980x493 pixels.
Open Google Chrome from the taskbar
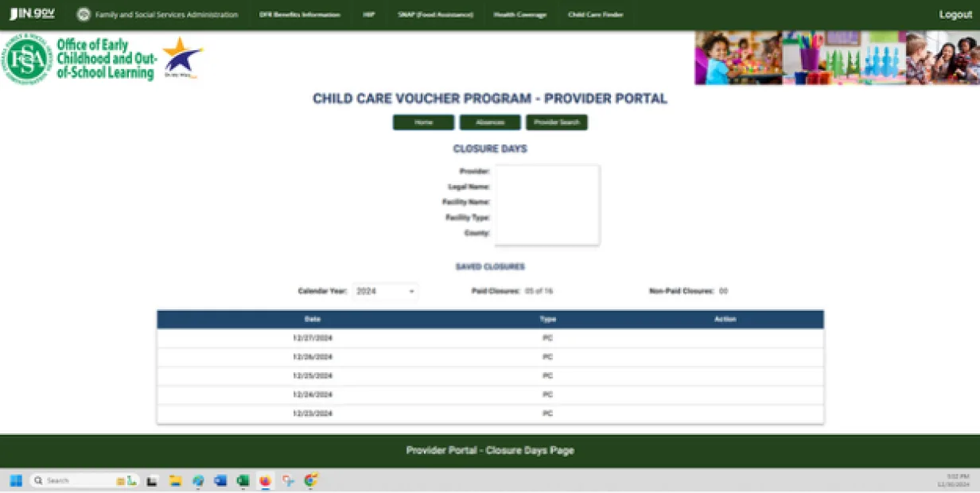click(311, 480)
